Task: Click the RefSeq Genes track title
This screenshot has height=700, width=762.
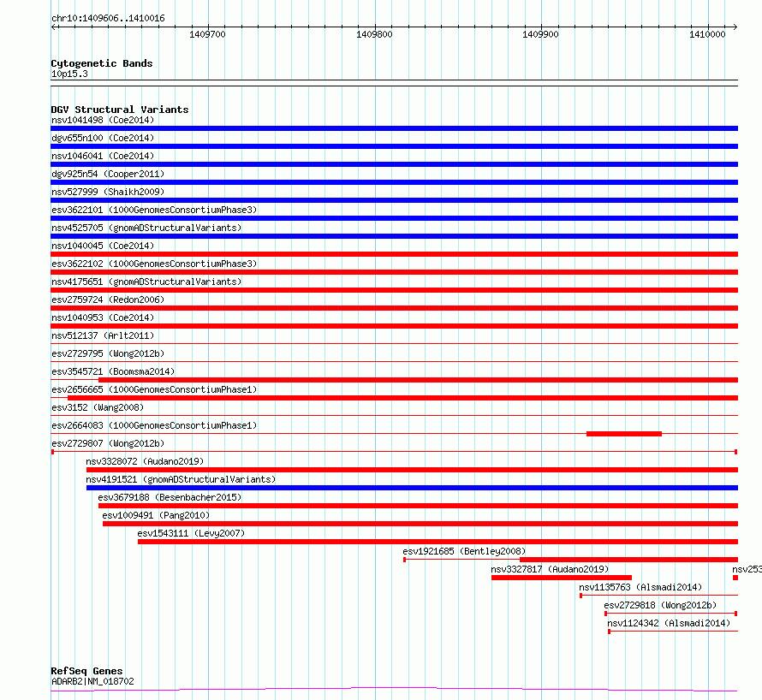Action: pos(86,671)
